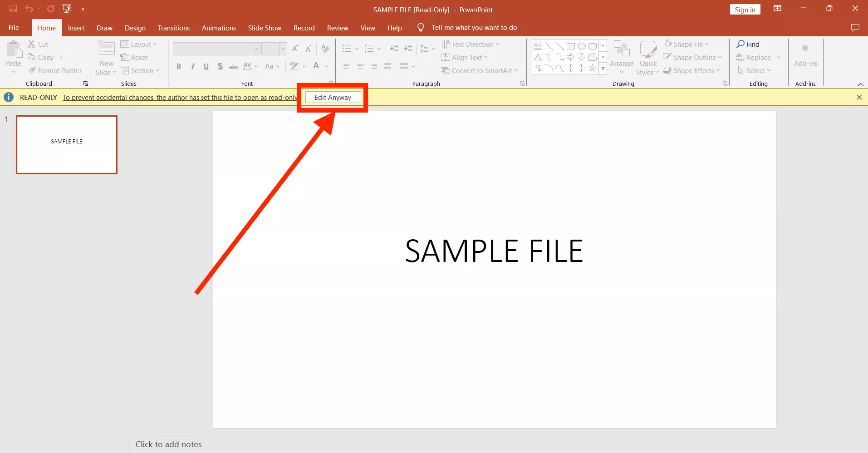Click the Sign in button
This screenshot has width=868, height=453.
pyautogui.click(x=745, y=10)
